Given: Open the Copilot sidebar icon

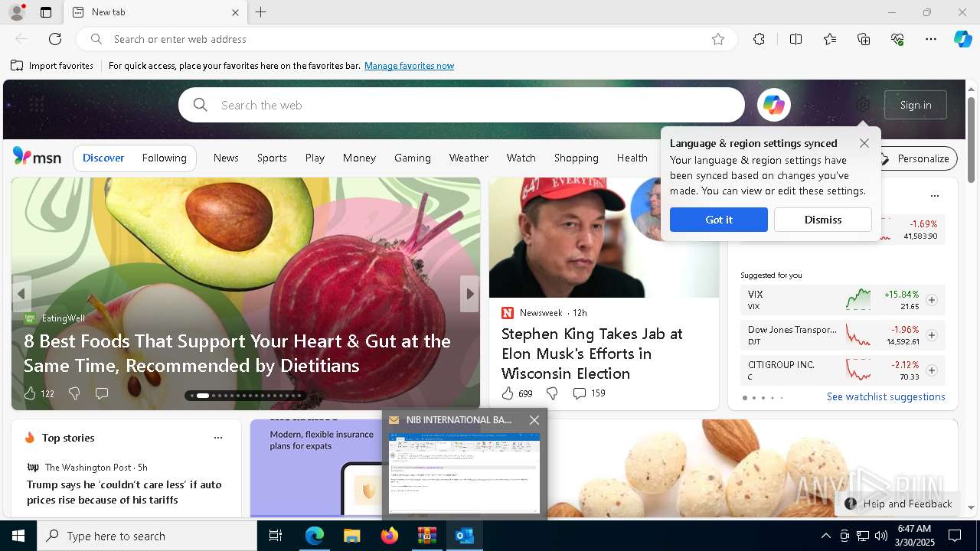Looking at the screenshot, I should [x=962, y=39].
